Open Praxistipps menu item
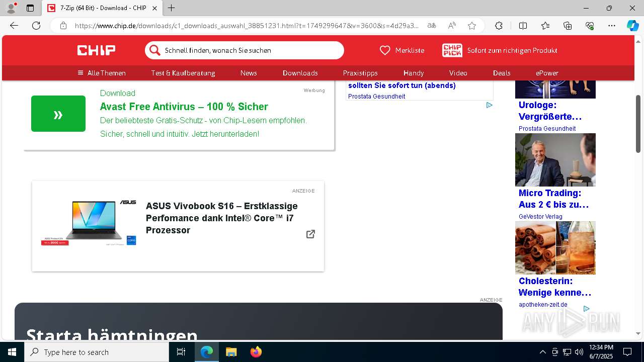644x362 pixels. [360, 73]
